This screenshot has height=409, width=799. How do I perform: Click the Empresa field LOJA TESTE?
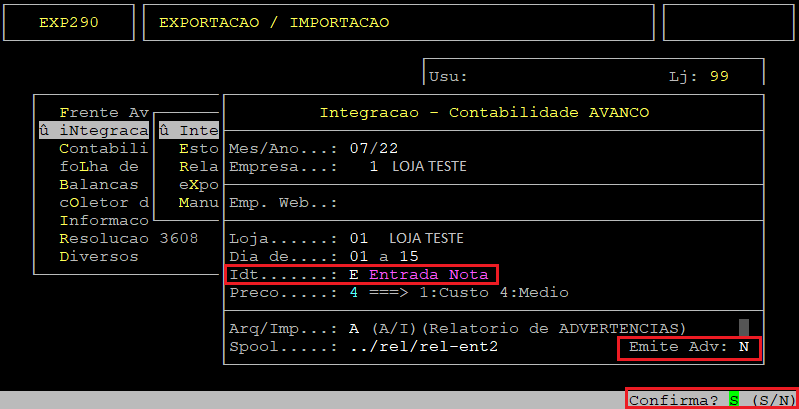pos(429,166)
